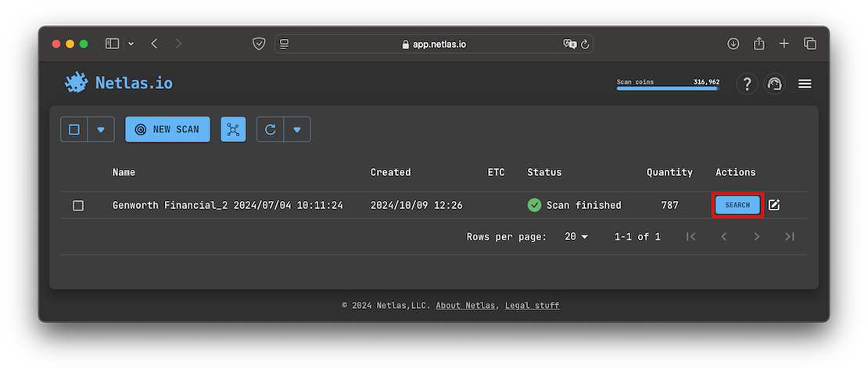
Task: Click the quantity value 787
Action: 670,206
